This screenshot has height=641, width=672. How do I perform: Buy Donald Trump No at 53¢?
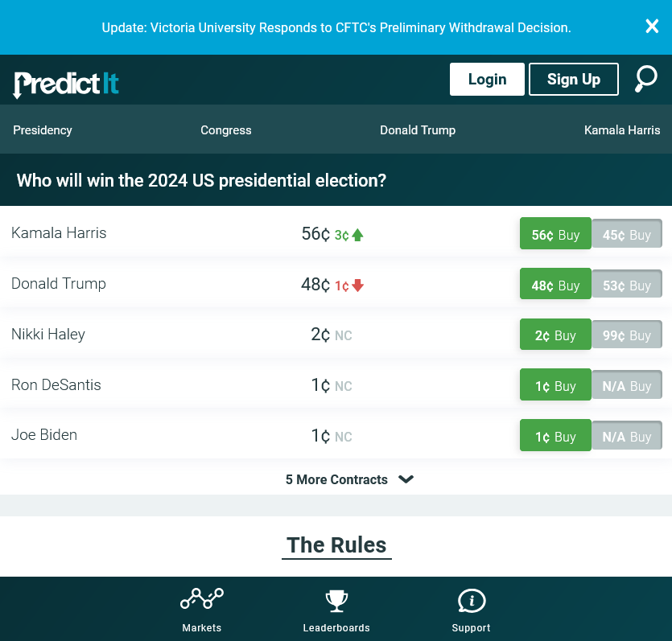627,284
